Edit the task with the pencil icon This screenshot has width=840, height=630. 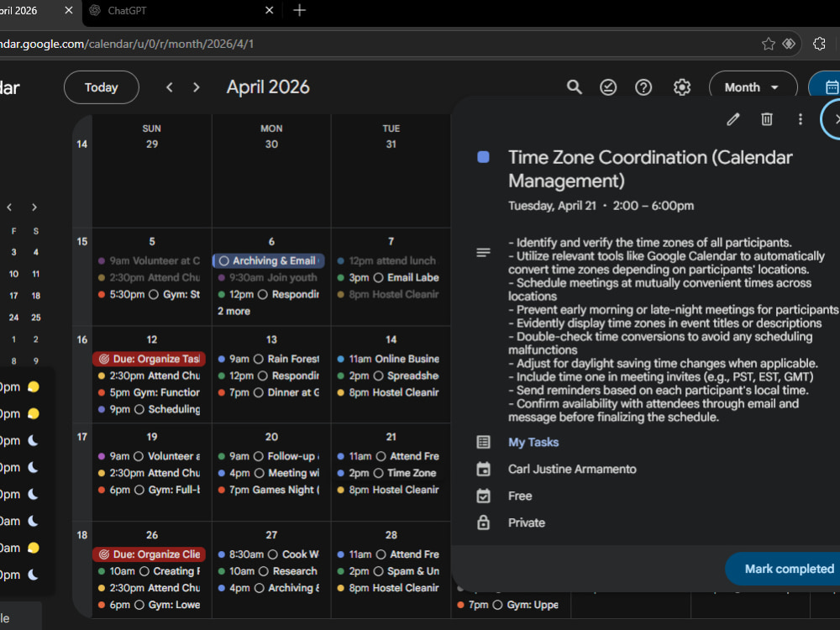coord(732,119)
